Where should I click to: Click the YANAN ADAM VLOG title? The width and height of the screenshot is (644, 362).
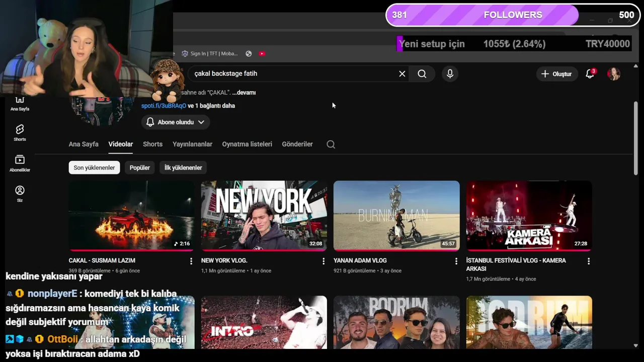(x=360, y=260)
